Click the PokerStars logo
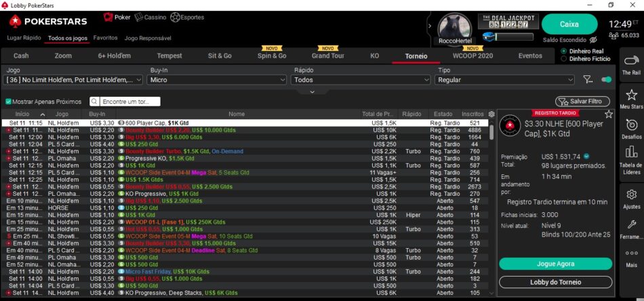Viewport: 644px width, 301px height. point(48,21)
